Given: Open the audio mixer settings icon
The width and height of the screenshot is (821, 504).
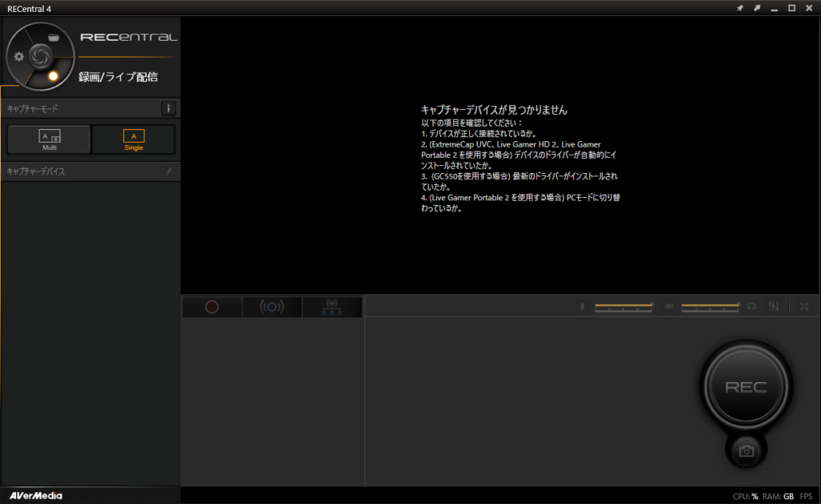Looking at the screenshot, I should coord(774,307).
